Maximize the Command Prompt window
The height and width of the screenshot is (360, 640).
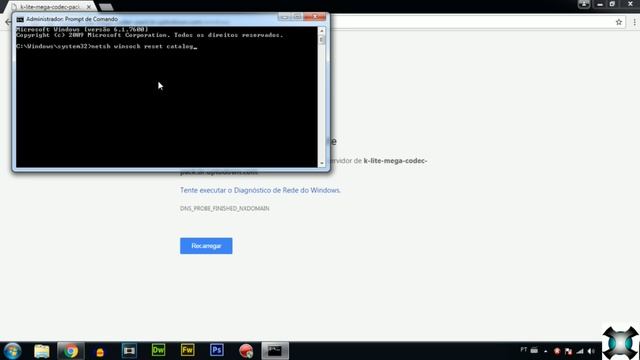pyautogui.click(x=297, y=17)
